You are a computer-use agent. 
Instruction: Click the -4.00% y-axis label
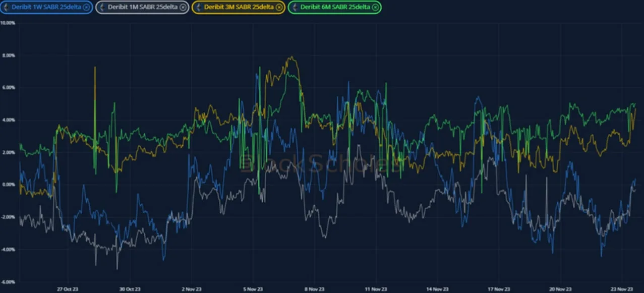click(x=9, y=249)
